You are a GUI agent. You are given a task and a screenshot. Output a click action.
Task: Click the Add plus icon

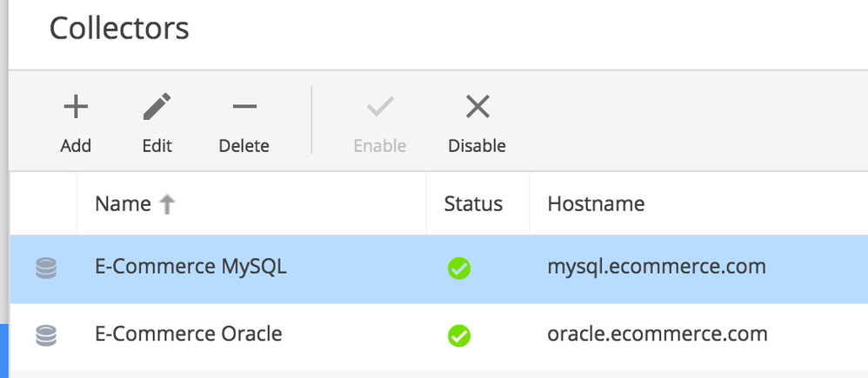click(x=76, y=107)
